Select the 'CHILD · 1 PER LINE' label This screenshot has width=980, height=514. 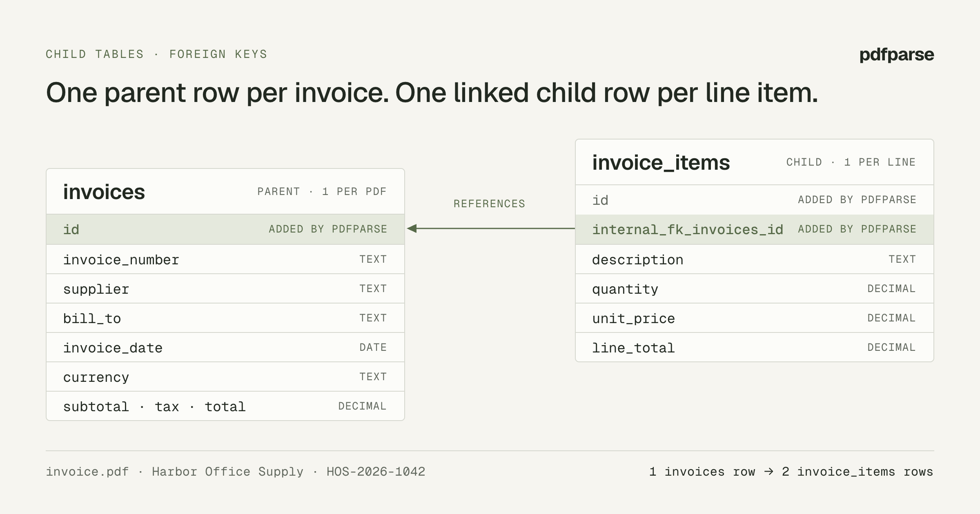[x=851, y=162]
